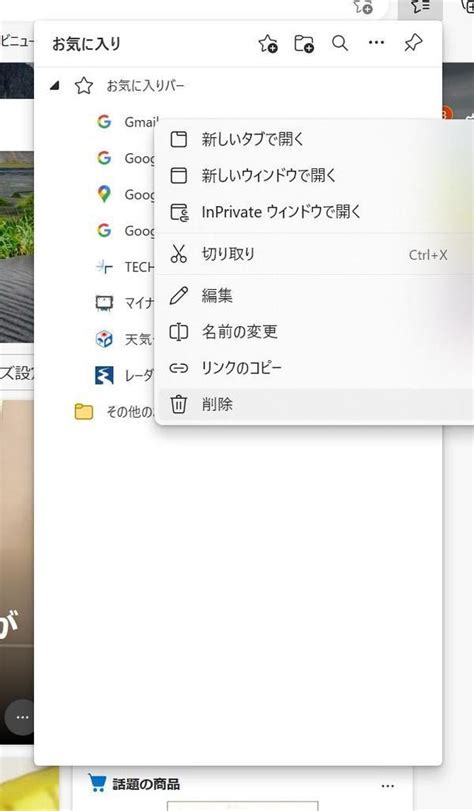Click the ellipsis beside 話題の商品
The height and width of the screenshot is (811, 474).
tap(388, 786)
